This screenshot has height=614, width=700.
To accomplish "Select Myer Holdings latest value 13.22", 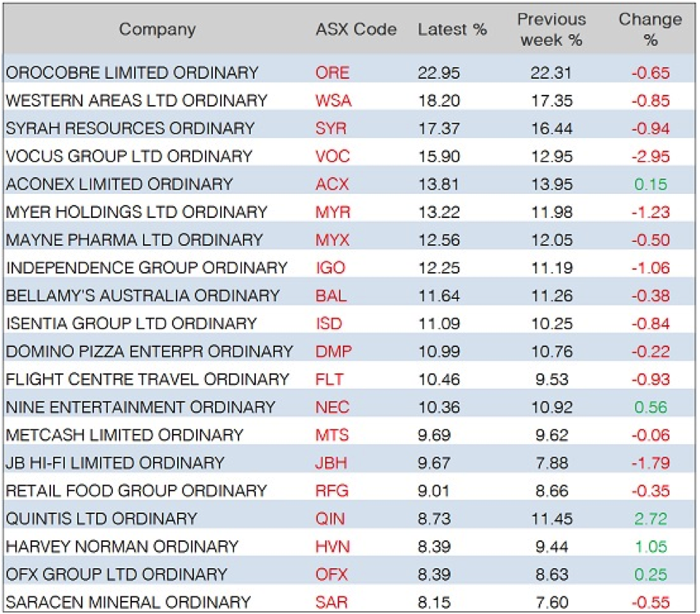I will click(x=439, y=212).
